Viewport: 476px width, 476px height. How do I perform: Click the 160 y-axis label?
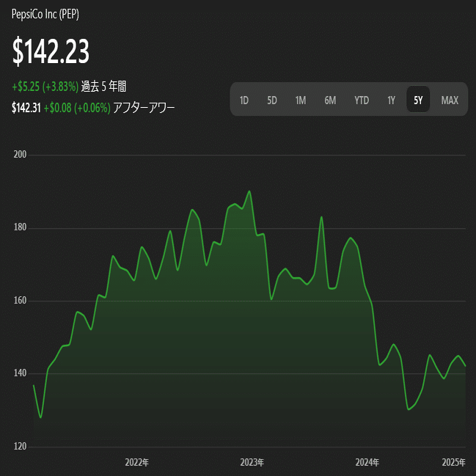tap(20, 301)
